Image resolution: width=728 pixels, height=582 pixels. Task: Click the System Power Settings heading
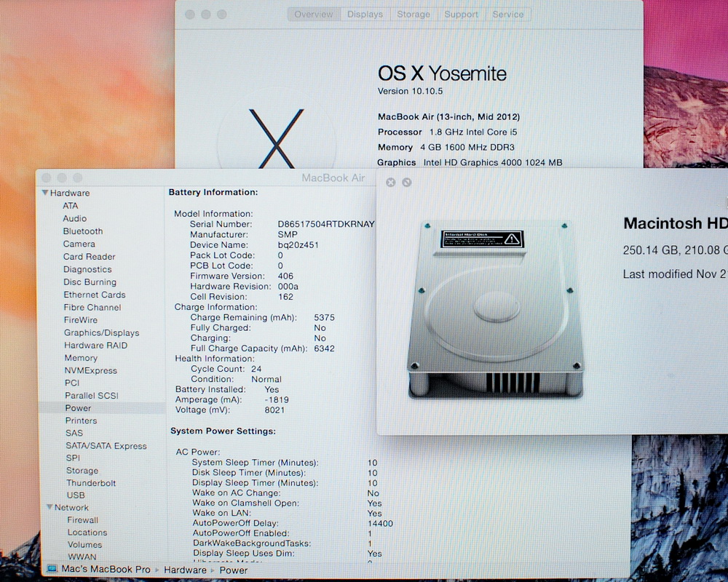click(223, 431)
